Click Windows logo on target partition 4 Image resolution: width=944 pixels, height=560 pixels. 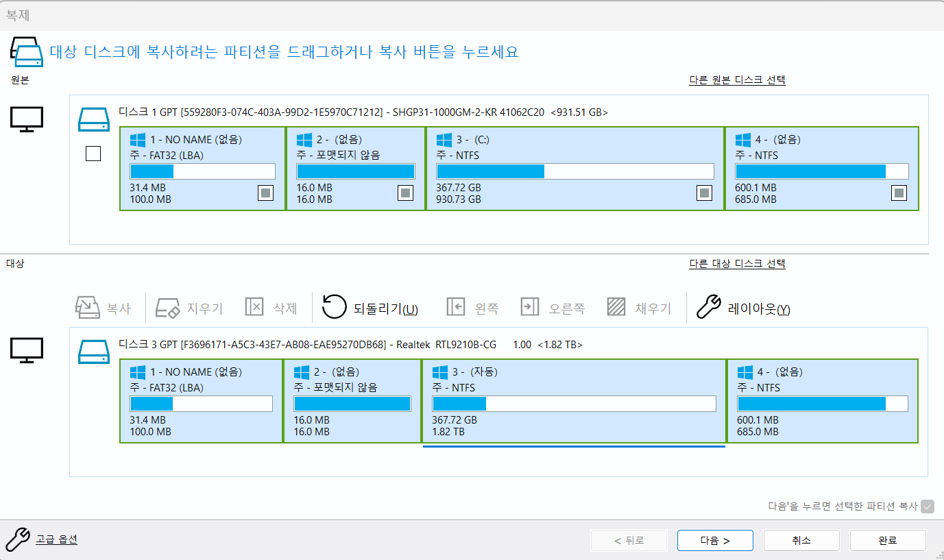[745, 372]
